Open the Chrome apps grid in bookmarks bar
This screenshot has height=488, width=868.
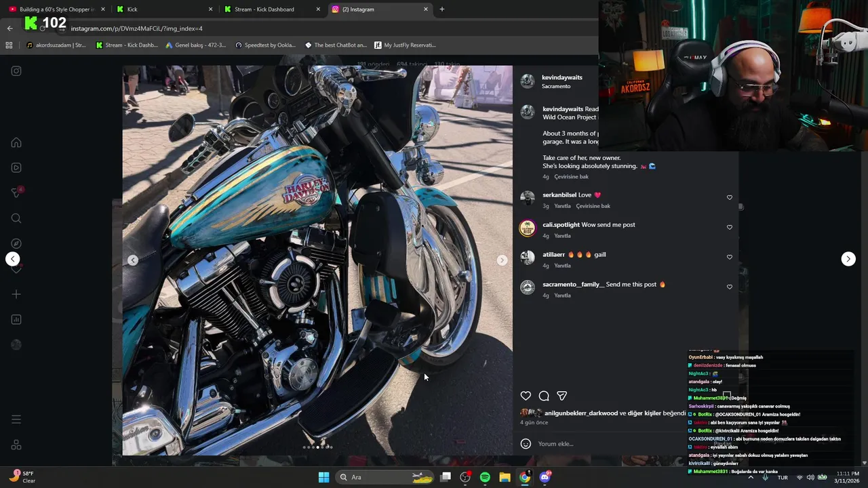9,45
